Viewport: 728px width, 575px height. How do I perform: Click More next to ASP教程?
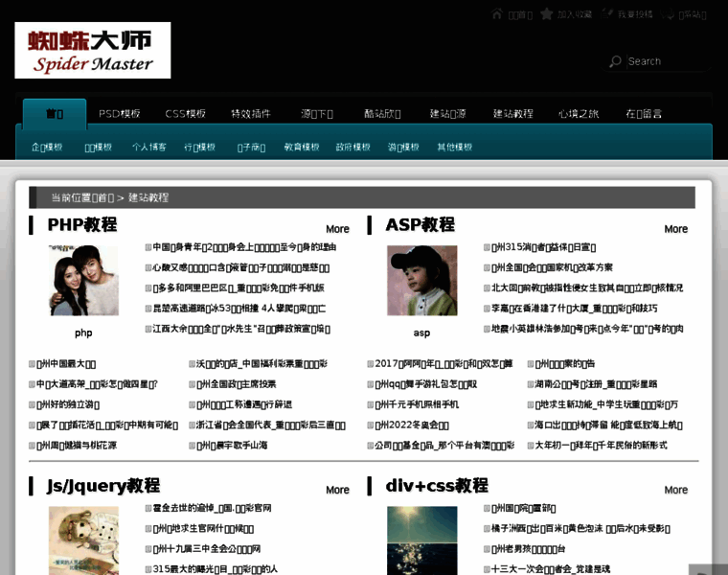click(x=675, y=229)
